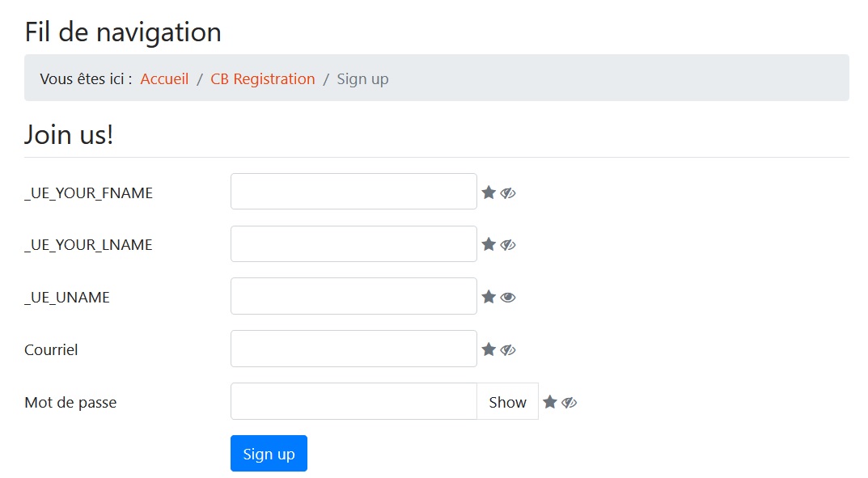Go to Accueil breadcrumb link

pyautogui.click(x=164, y=79)
